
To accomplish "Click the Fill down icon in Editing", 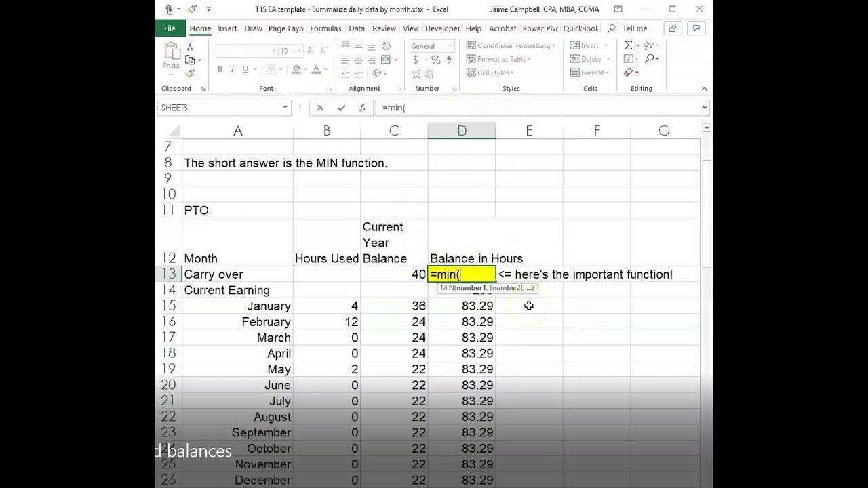I will 629,59.
